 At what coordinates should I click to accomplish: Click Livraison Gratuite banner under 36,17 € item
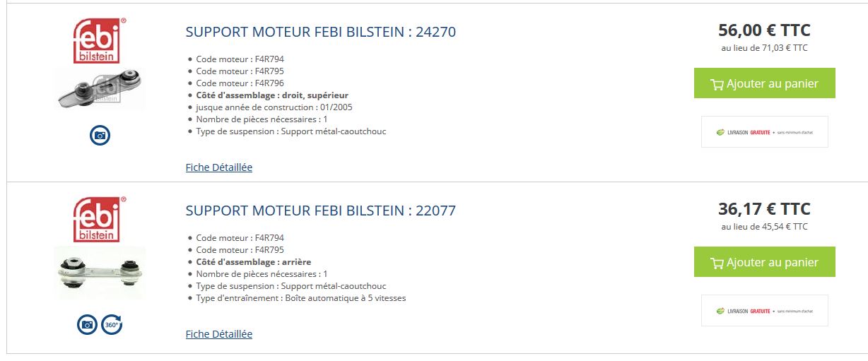[x=764, y=311]
